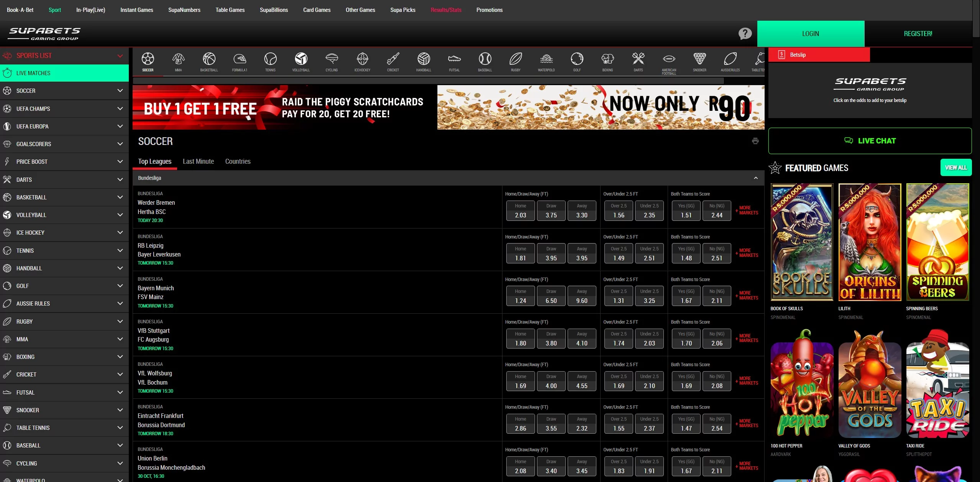The image size is (980, 482).
Task: Select the Baseball icon
Action: [x=485, y=59]
